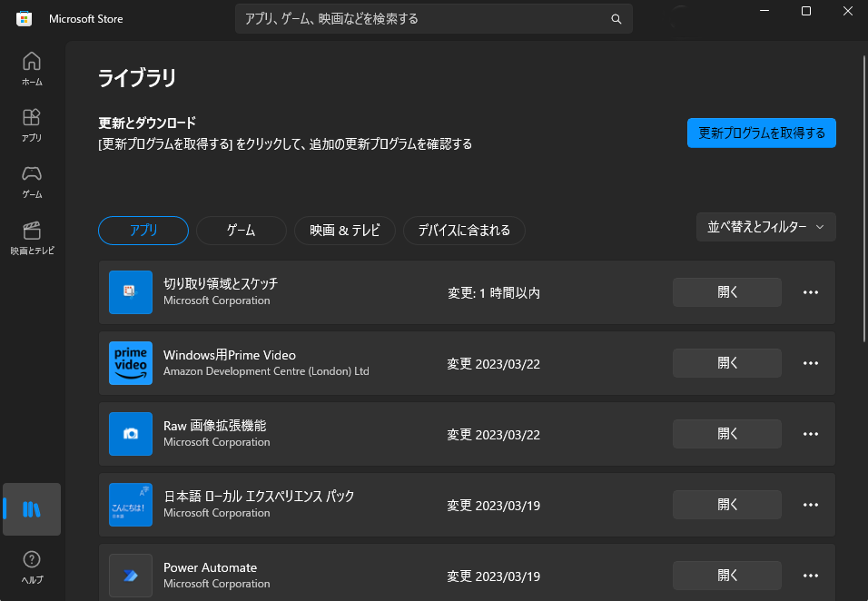Open more options for 切り取り領域とスケッチ

[811, 292]
